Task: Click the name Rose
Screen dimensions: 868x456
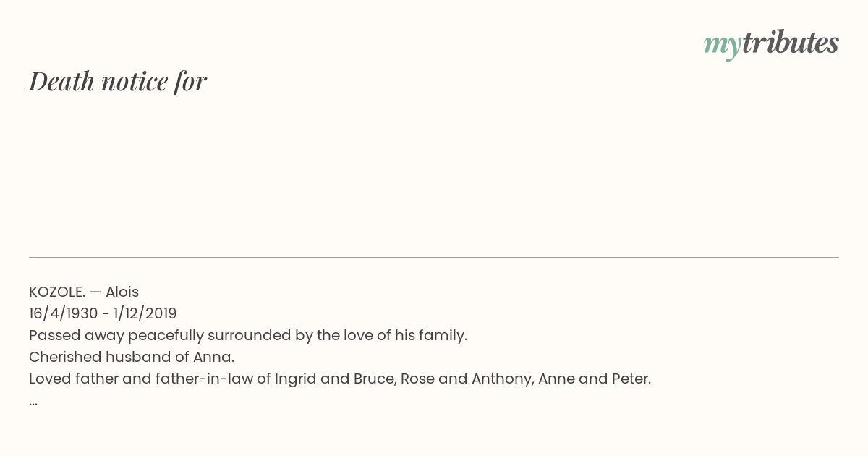Action: click(417, 379)
